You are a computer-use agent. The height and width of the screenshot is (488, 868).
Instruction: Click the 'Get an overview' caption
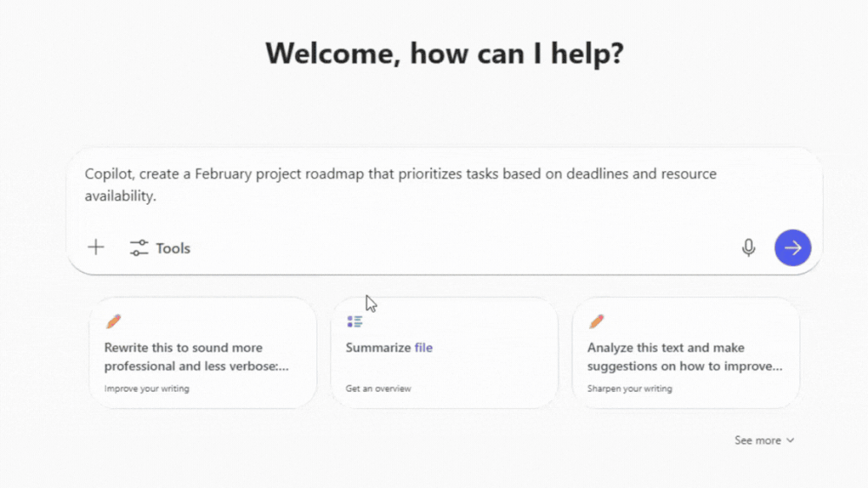378,389
